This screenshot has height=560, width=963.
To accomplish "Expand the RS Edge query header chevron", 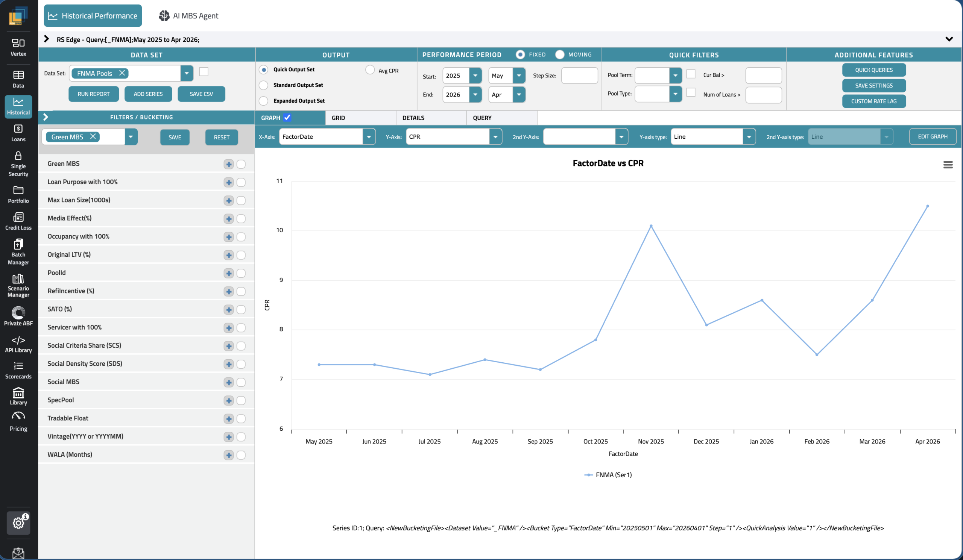I will (x=46, y=39).
